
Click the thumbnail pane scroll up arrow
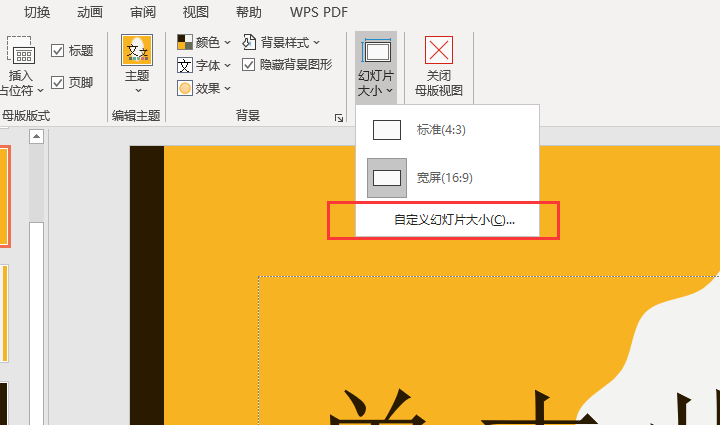(36, 136)
